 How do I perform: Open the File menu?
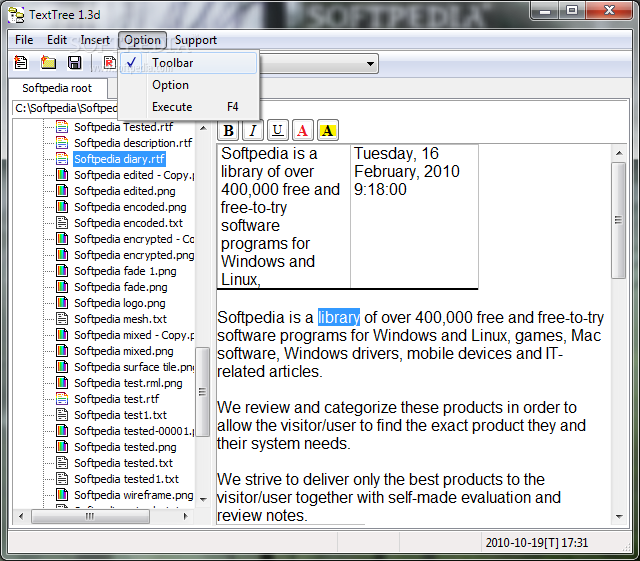coord(24,40)
